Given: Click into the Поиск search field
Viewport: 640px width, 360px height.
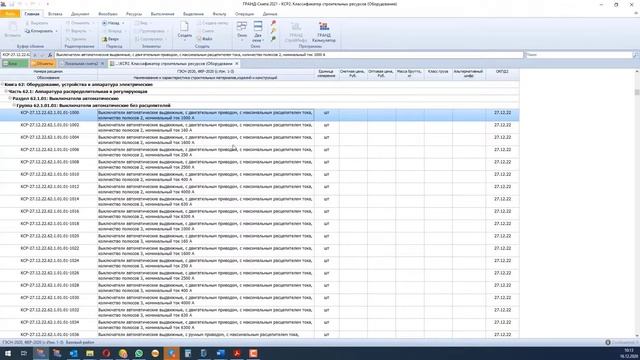Looking at the screenshot, I should point(578,55).
